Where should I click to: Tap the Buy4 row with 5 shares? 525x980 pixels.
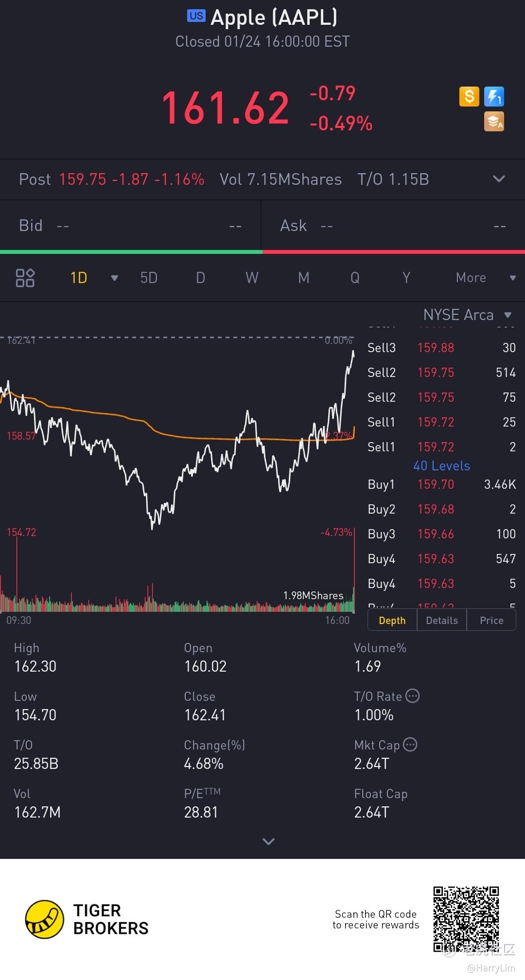(x=441, y=584)
